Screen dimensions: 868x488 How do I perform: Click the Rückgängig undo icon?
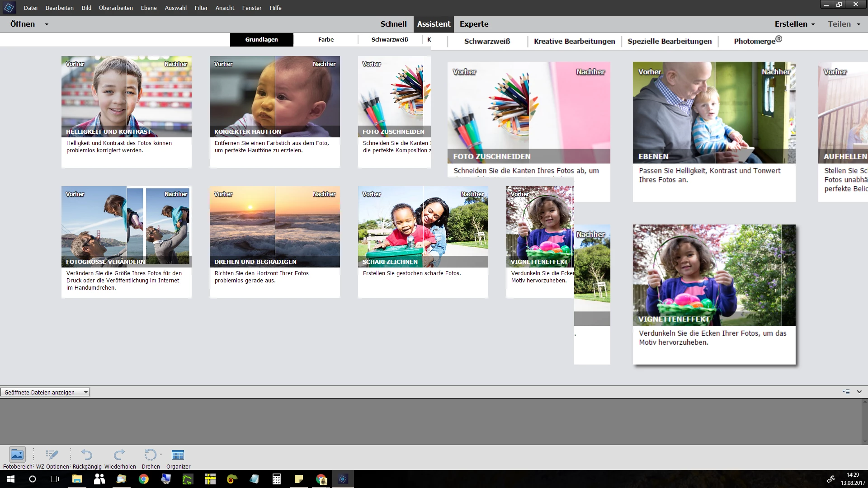(x=87, y=455)
